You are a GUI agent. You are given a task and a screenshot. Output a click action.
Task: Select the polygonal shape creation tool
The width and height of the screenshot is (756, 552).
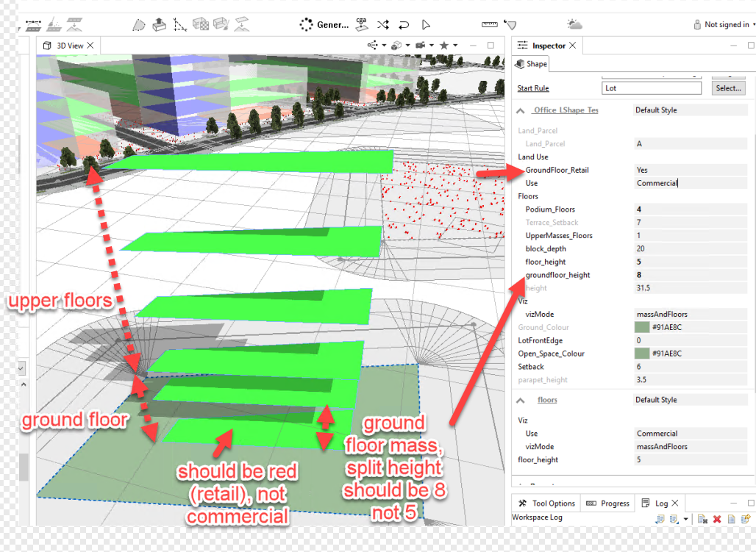click(x=139, y=24)
